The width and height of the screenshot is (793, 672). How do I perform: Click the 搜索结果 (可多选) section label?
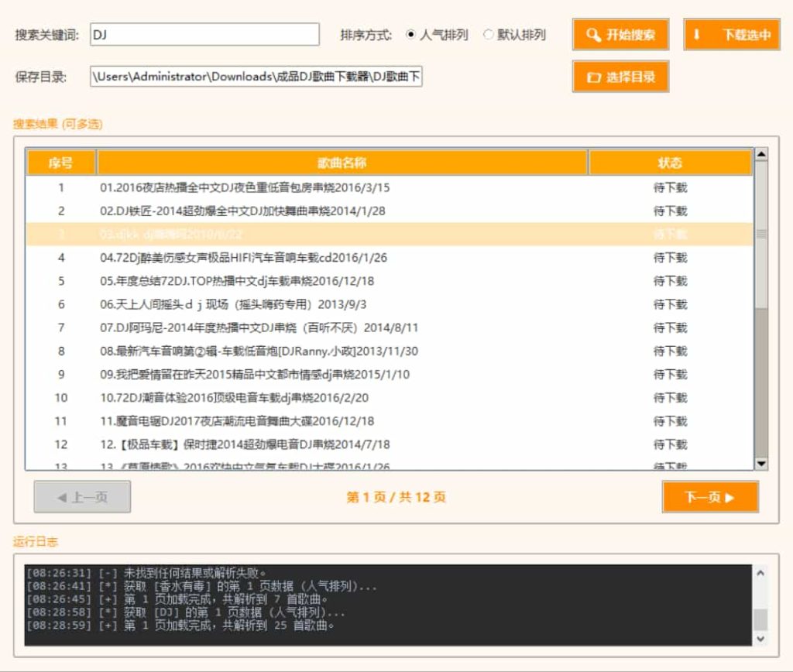point(57,124)
